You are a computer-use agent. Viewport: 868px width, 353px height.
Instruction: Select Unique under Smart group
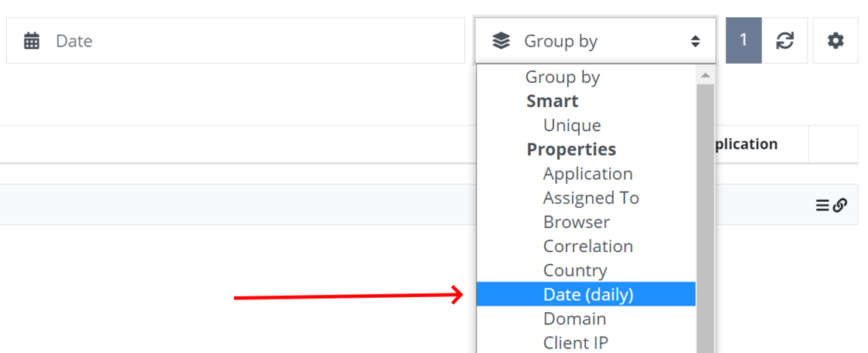[x=586, y=125]
